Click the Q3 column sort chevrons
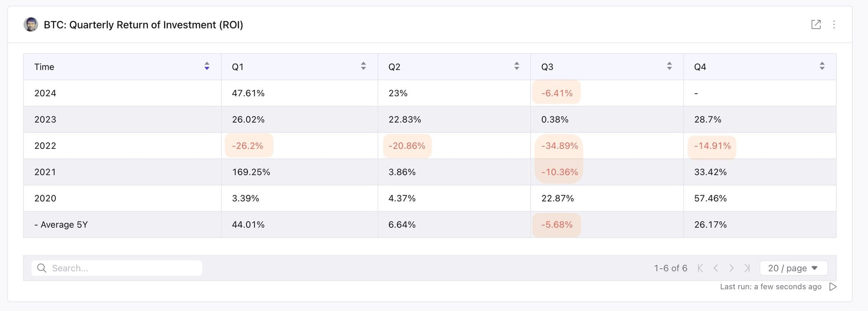 (670, 66)
